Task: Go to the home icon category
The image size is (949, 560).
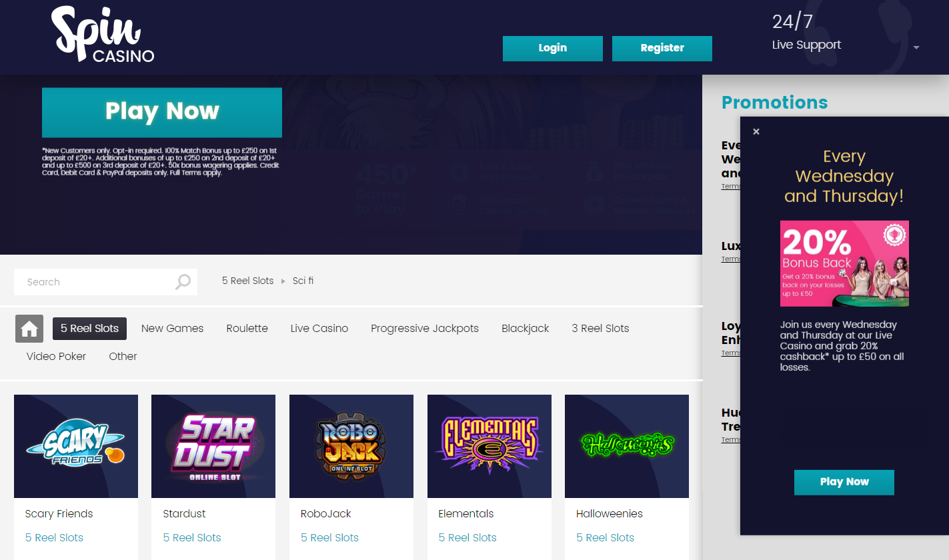Action: (x=29, y=329)
